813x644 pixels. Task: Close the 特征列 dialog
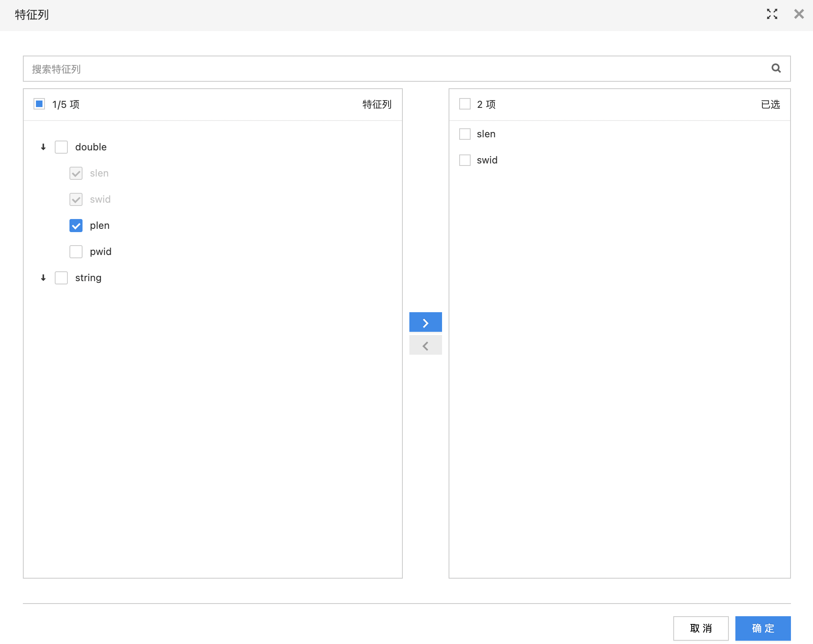click(799, 14)
